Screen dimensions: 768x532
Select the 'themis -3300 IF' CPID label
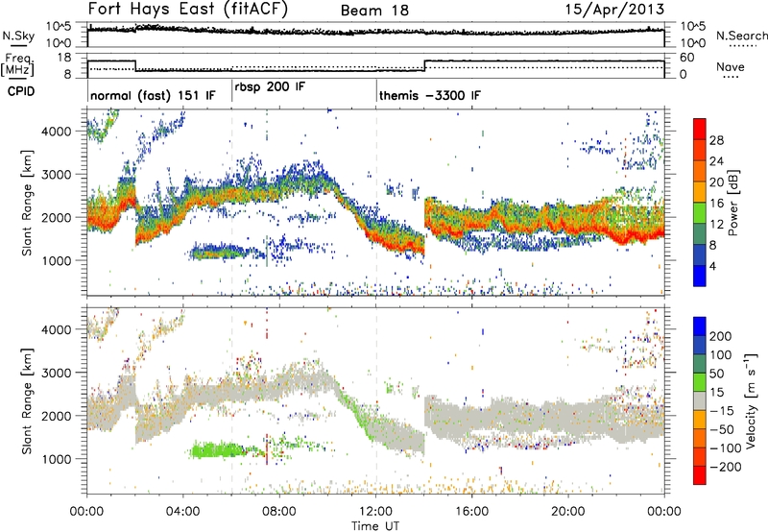pos(429,95)
